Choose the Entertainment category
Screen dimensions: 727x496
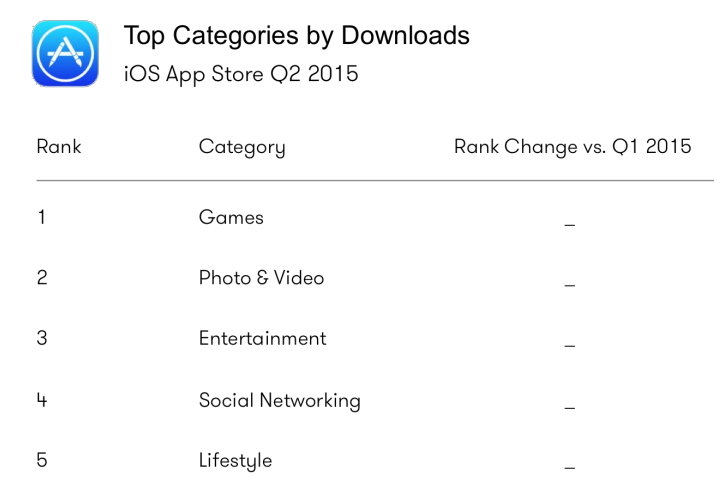point(262,338)
